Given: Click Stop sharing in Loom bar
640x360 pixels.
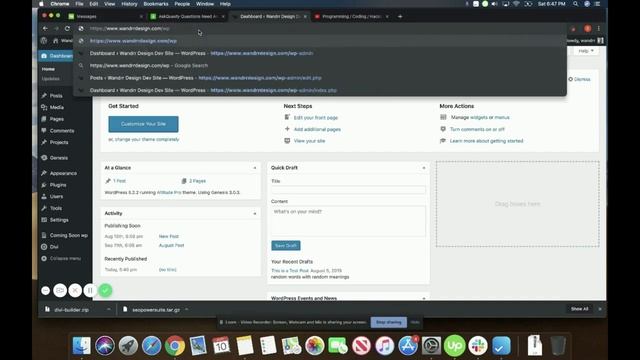Looking at the screenshot, I should [389, 322].
